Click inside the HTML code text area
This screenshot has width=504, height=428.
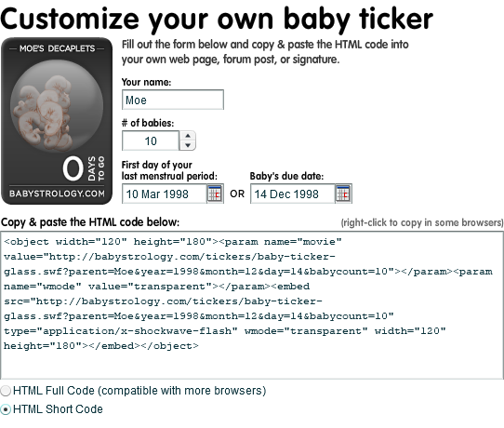pos(252,305)
